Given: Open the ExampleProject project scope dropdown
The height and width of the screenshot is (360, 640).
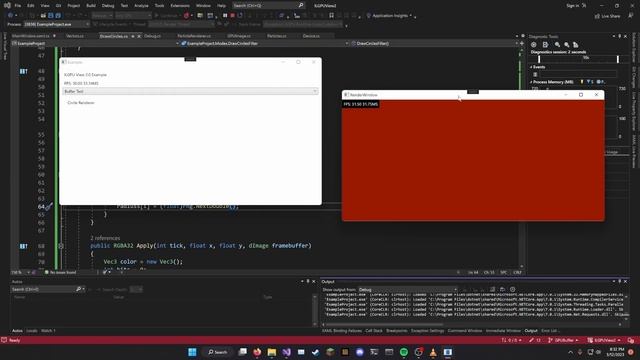Looking at the screenshot, I should coord(96,43).
